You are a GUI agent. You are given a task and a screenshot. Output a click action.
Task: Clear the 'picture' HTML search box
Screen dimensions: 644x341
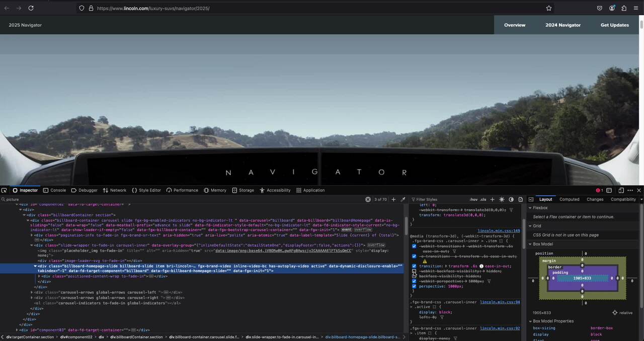coord(368,199)
